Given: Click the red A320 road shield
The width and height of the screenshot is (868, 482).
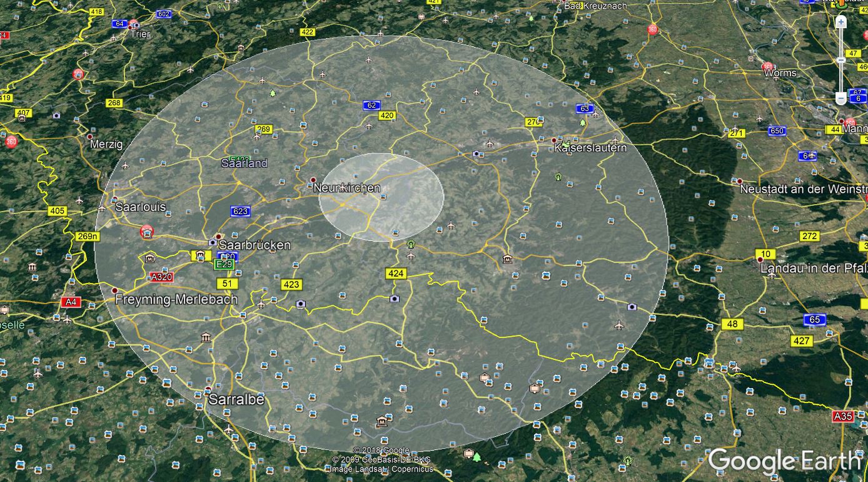Looking at the screenshot, I should 161,277.
